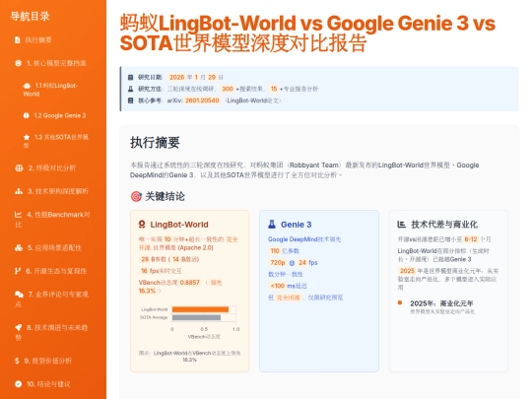Click the chat bubbles icon for 业界评论与专家观点
The image size is (532, 399).
click(19, 295)
